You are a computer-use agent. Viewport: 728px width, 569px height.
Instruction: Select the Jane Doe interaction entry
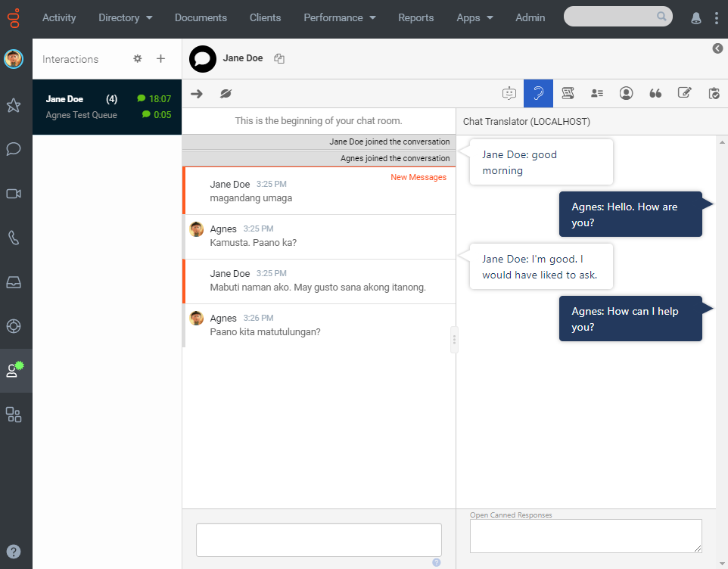pyautogui.click(x=107, y=107)
